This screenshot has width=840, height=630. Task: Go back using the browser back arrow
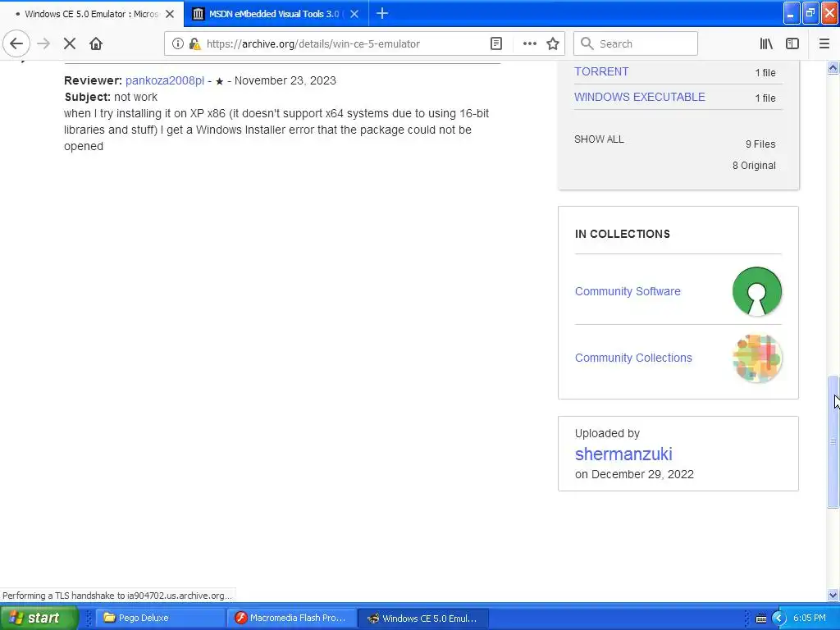point(16,44)
